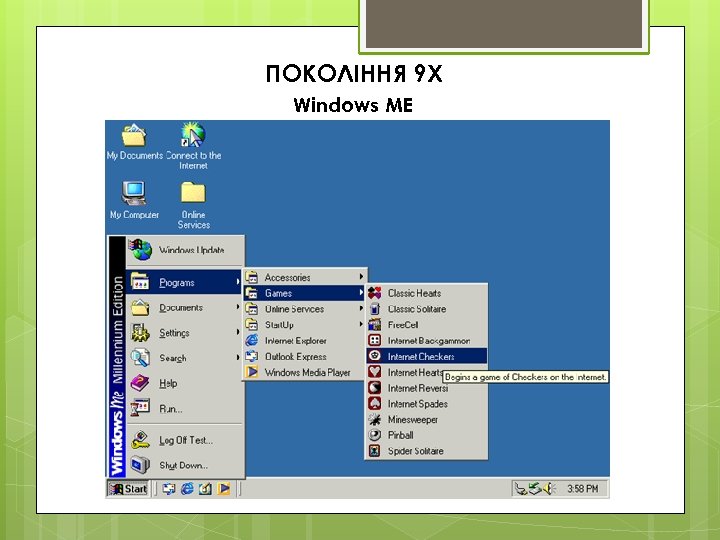Expand the Accessories submenu arrow
720x540 pixels.
(361, 276)
